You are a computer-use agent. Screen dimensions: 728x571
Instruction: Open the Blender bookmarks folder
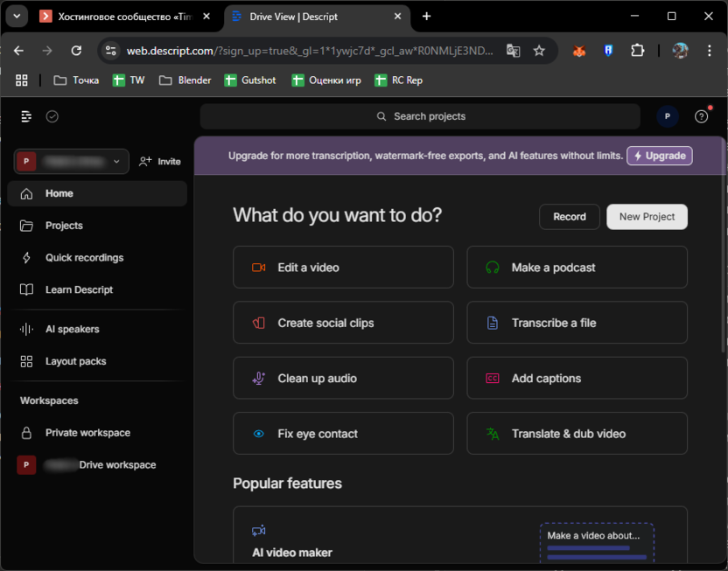(x=185, y=80)
